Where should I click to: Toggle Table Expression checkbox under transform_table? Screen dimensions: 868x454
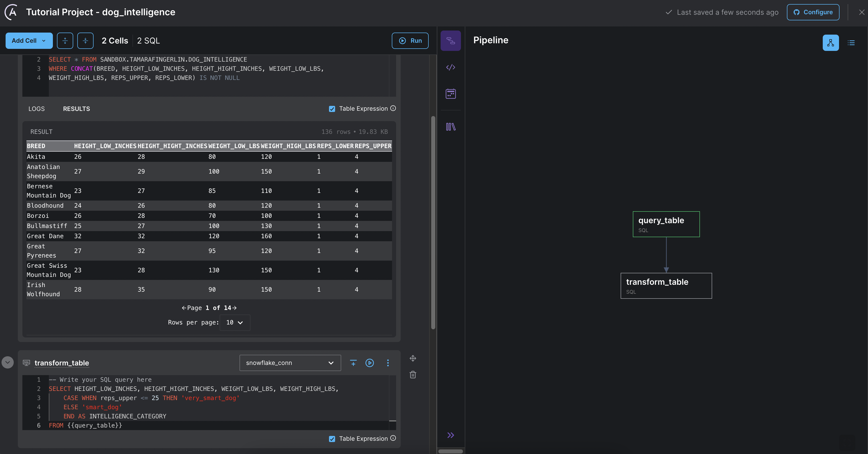(332, 439)
